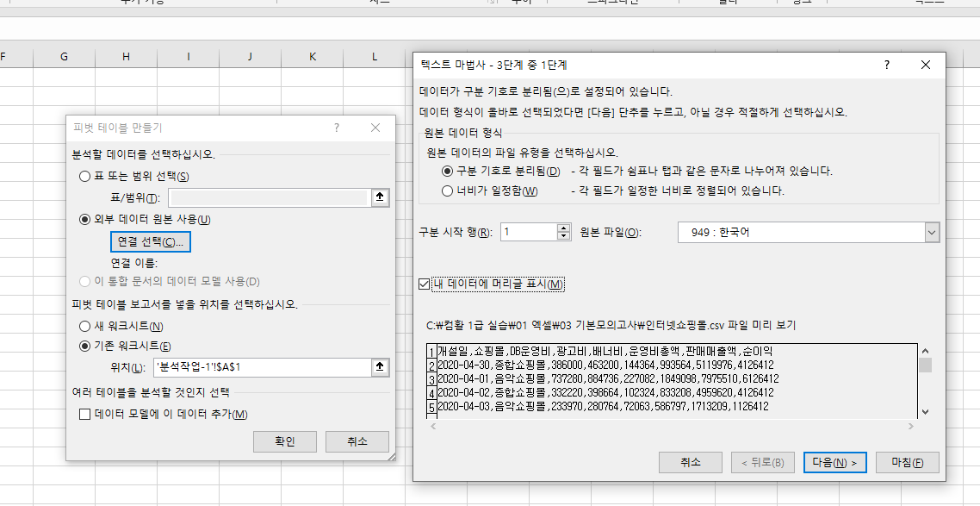Toggle 내 데이터에 머리글 표시 checkbox
The width and height of the screenshot is (980, 506).
[424, 284]
